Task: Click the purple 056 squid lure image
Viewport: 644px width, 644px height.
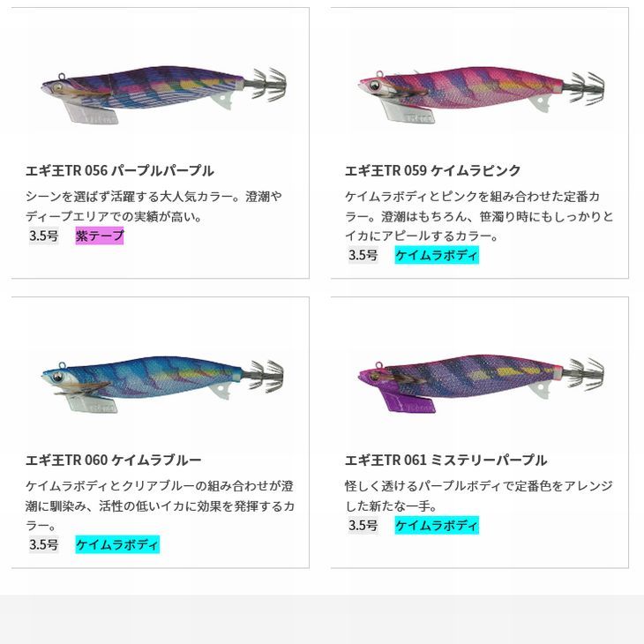Action: pyautogui.click(x=163, y=90)
